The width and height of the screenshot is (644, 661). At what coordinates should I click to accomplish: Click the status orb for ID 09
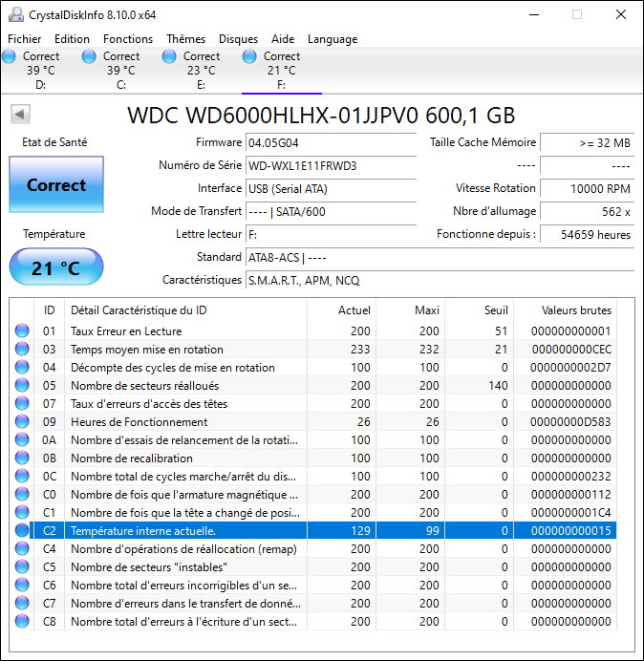pos(22,421)
